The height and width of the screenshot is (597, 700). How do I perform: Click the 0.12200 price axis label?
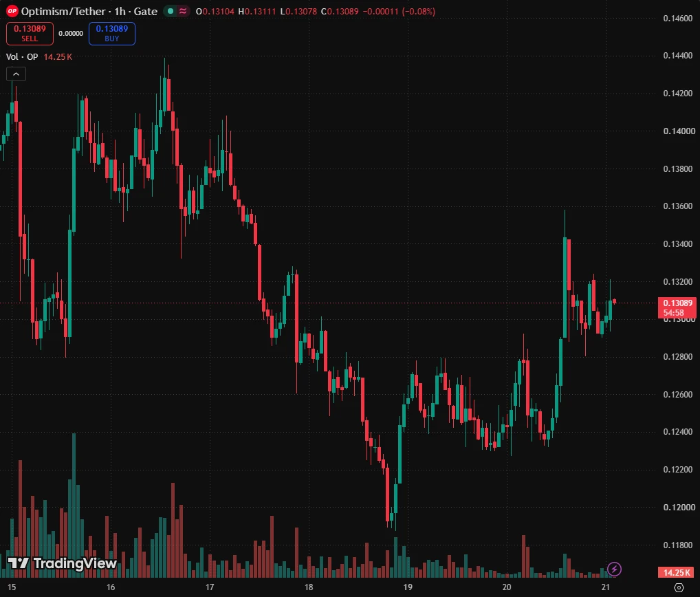[x=678, y=470]
